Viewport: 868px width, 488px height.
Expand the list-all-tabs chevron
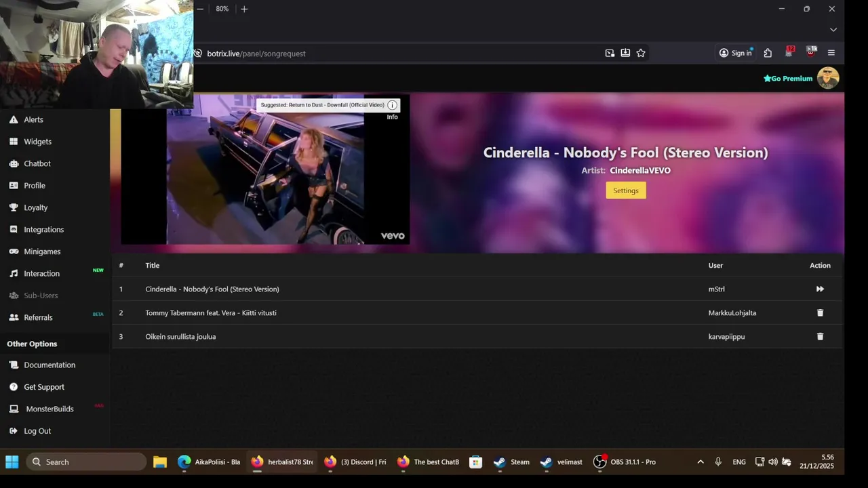(x=833, y=30)
